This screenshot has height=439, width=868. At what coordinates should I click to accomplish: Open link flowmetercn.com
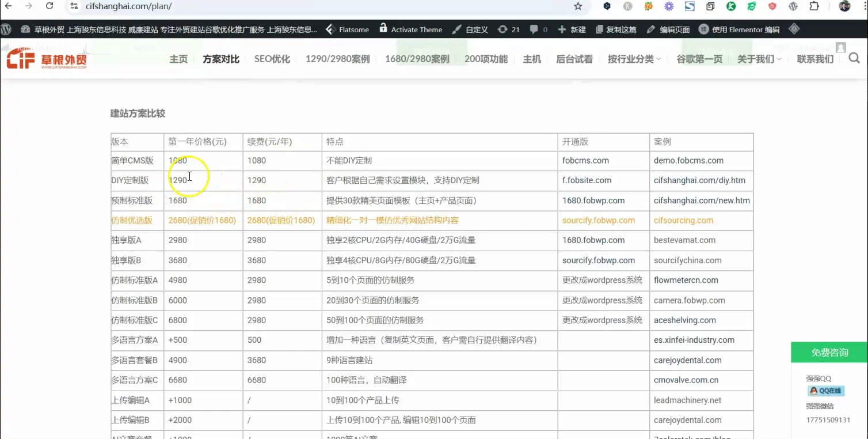tap(686, 280)
